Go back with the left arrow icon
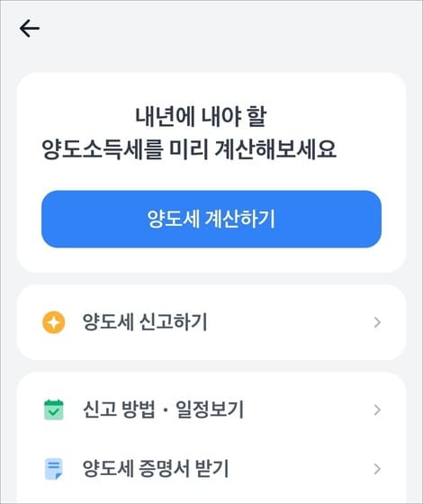423x504 pixels. point(29,28)
